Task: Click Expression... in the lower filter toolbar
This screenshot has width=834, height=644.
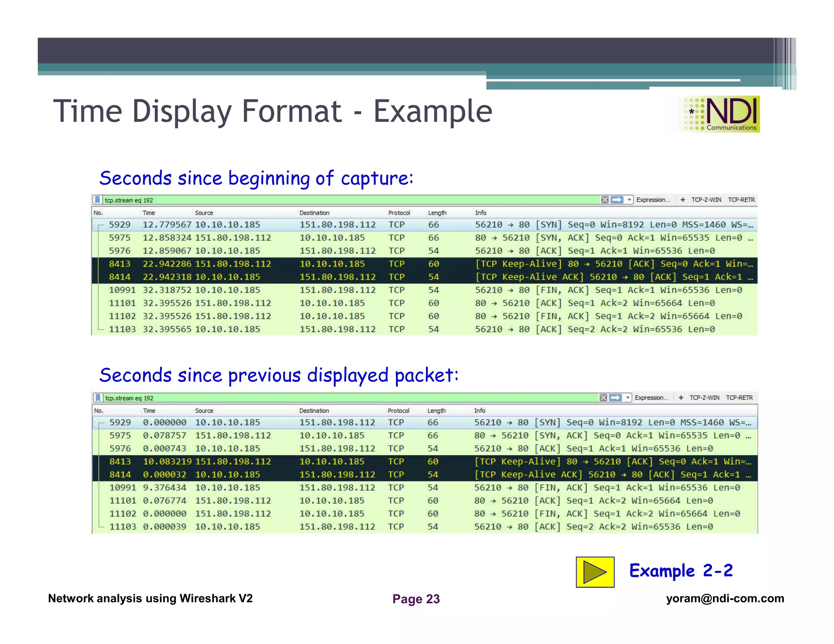Action: pyautogui.click(x=651, y=397)
